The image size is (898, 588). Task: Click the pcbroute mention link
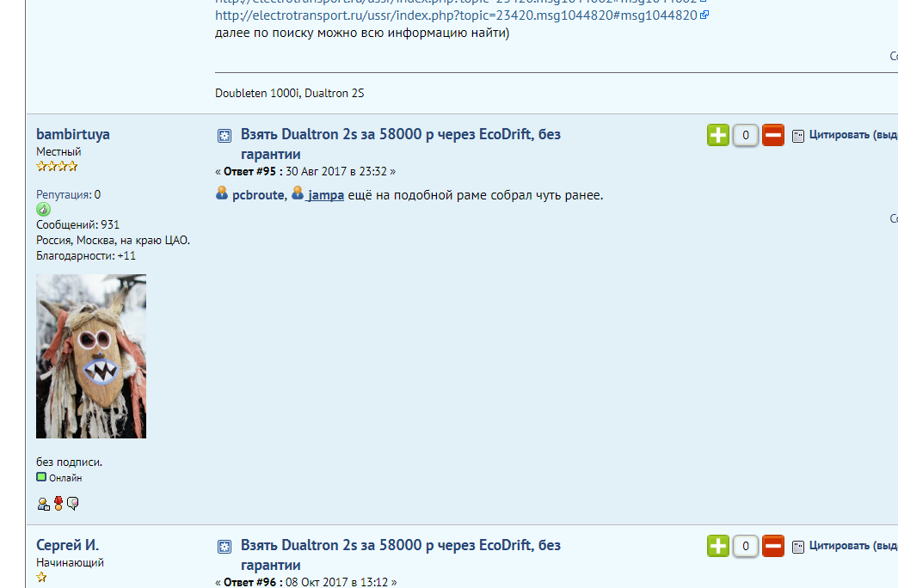click(x=258, y=195)
